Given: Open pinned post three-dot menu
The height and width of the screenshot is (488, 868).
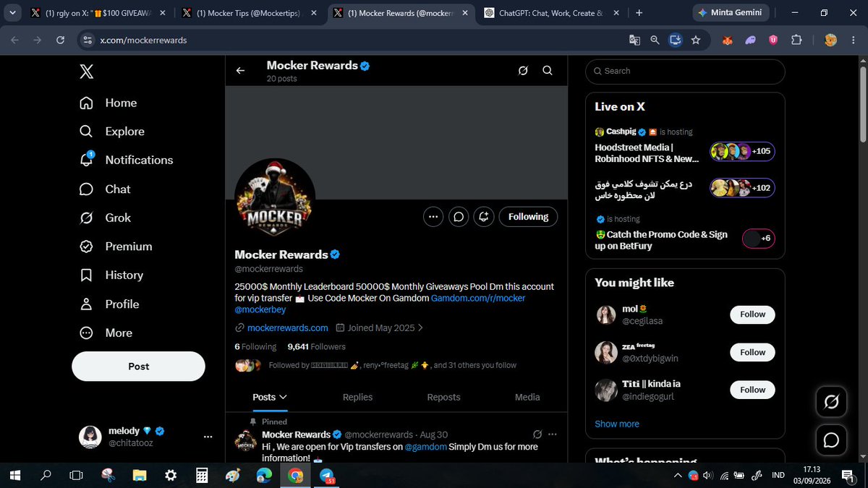Looking at the screenshot, I should (x=553, y=435).
